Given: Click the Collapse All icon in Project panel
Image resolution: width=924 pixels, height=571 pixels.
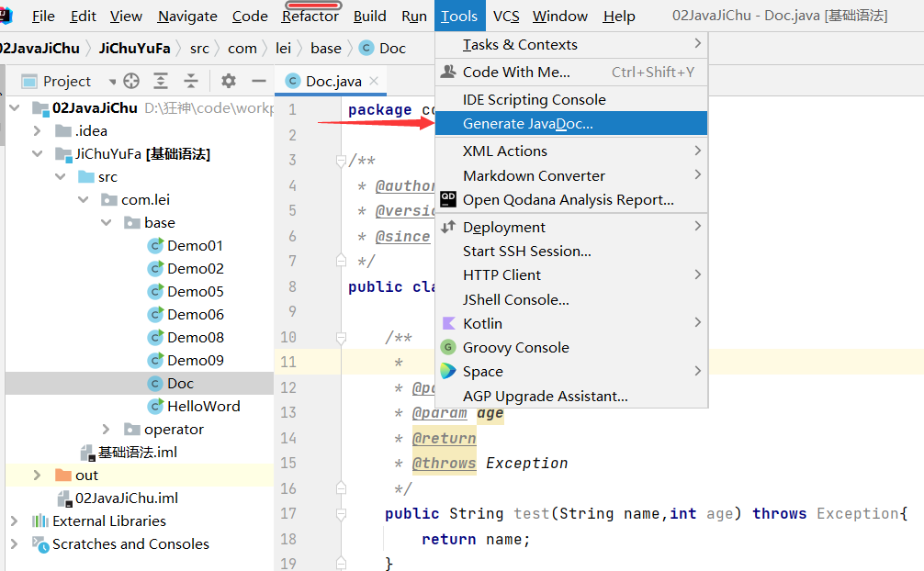Looking at the screenshot, I should [191, 81].
